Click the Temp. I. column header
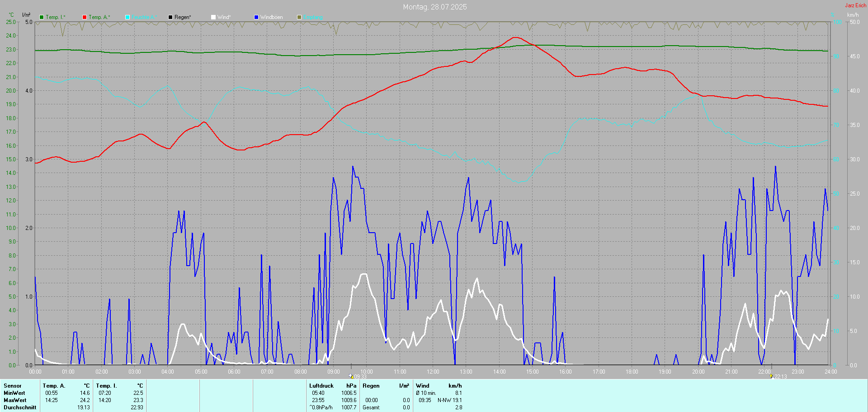Image resolution: width=868 pixels, height=412 pixels. click(x=106, y=386)
